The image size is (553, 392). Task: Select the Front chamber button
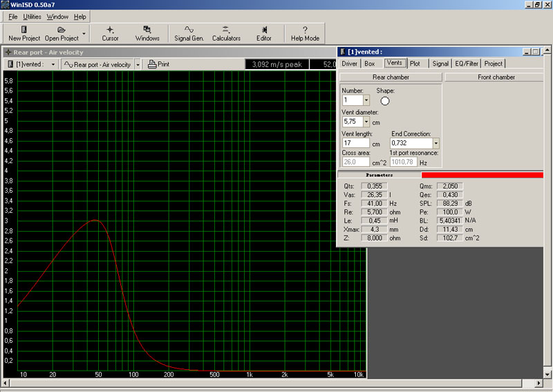(x=496, y=77)
